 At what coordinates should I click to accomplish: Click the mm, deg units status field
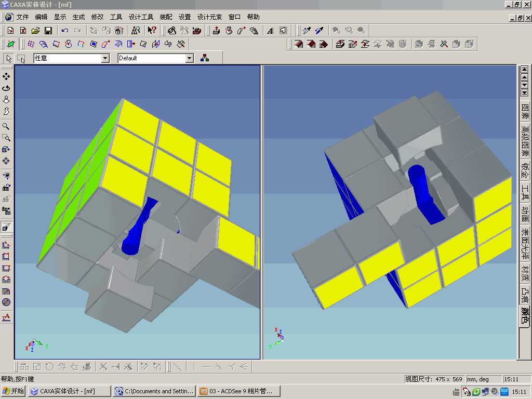pos(484,379)
